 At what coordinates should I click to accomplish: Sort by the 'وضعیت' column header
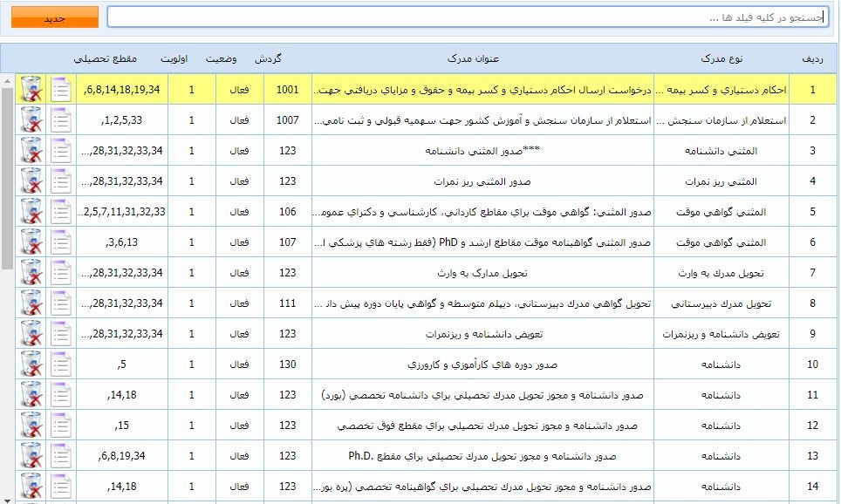point(220,58)
